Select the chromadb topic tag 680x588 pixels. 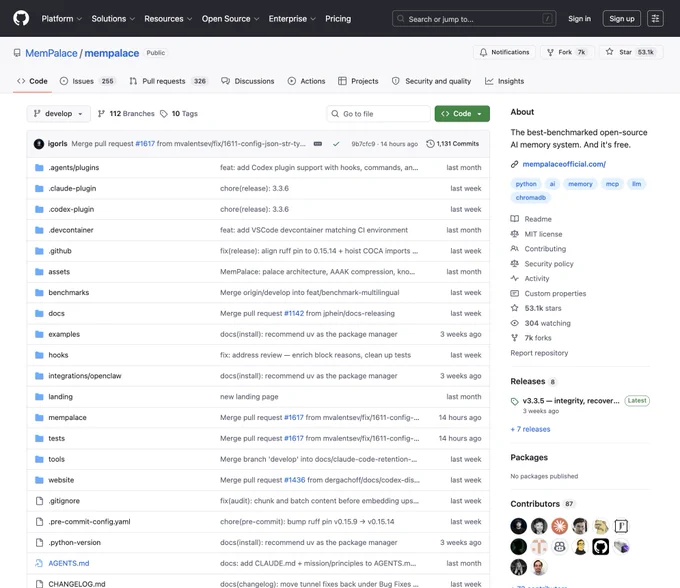pos(530,197)
